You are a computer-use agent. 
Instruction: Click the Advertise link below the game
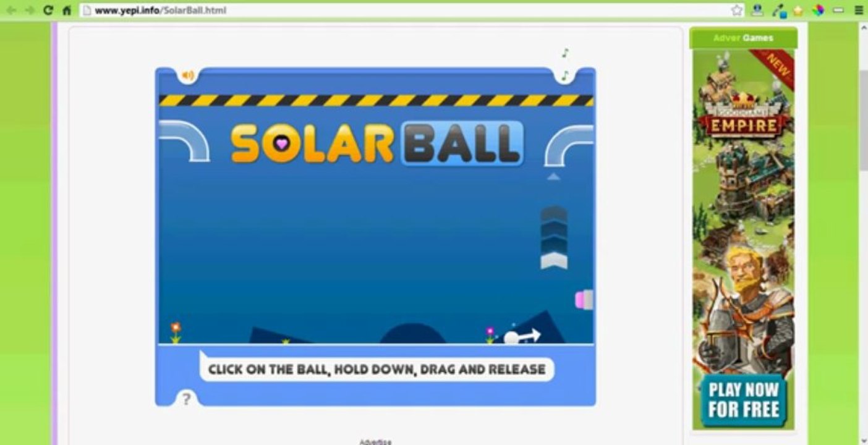(x=375, y=441)
